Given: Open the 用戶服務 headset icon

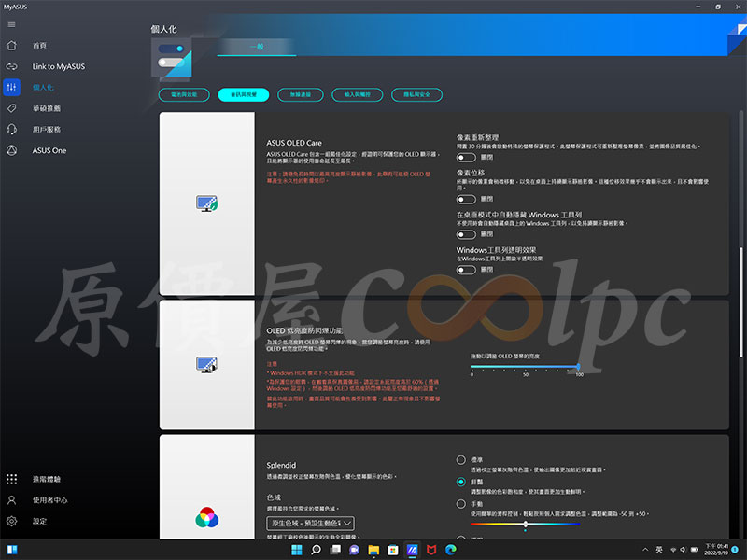Looking at the screenshot, I should pyautogui.click(x=11, y=129).
